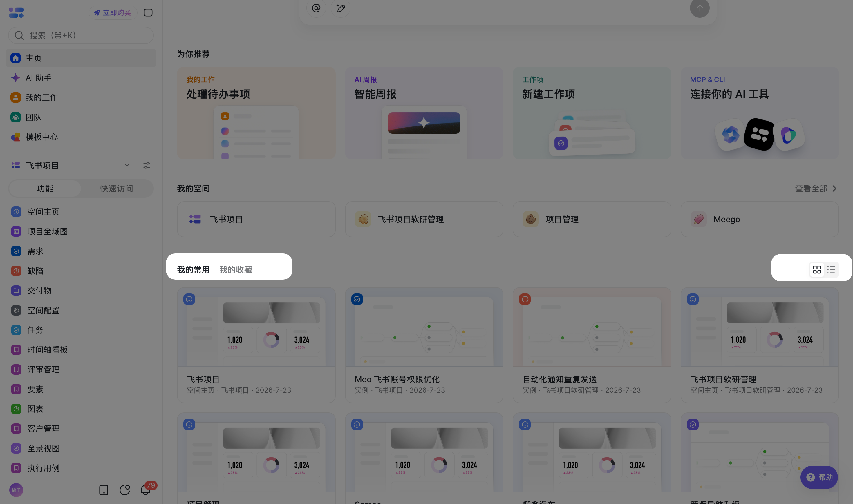Open 图表 in function list
The image size is (853, 504).
81,409
